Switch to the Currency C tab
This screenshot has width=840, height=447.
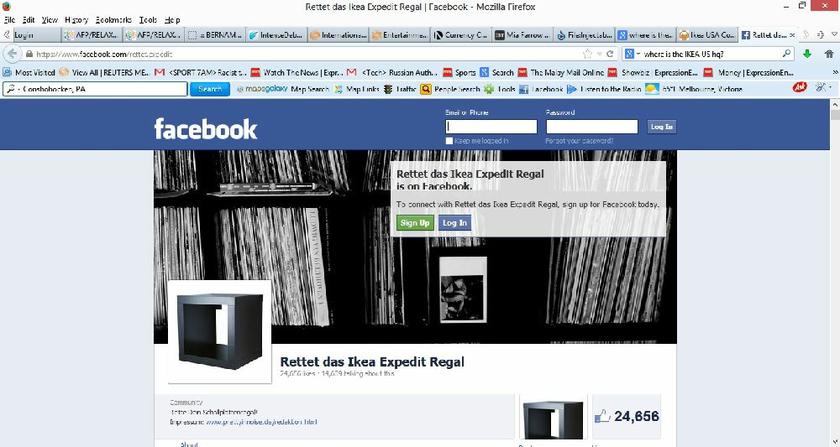(461, 35)
